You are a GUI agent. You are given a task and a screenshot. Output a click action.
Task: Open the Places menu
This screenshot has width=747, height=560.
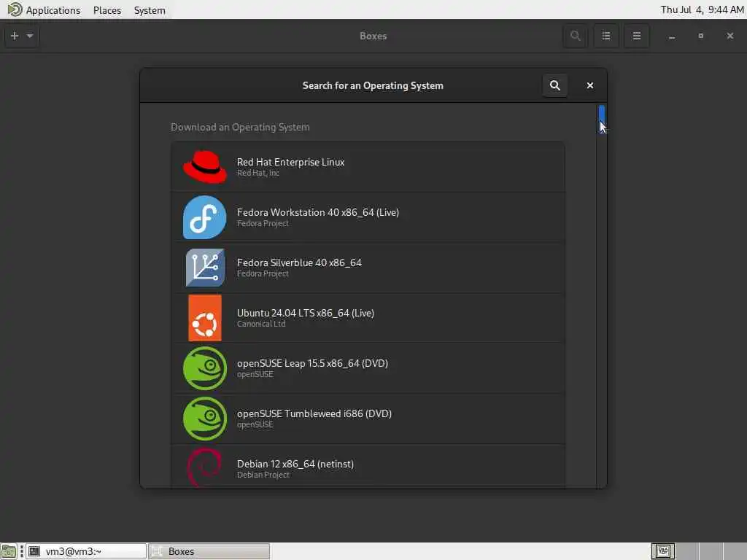(x=107, y=10)
